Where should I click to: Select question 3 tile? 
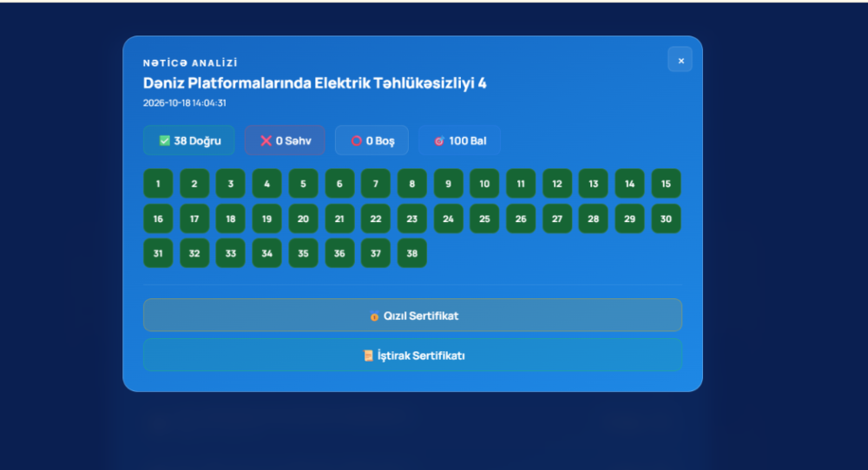(x=230, y=184)
